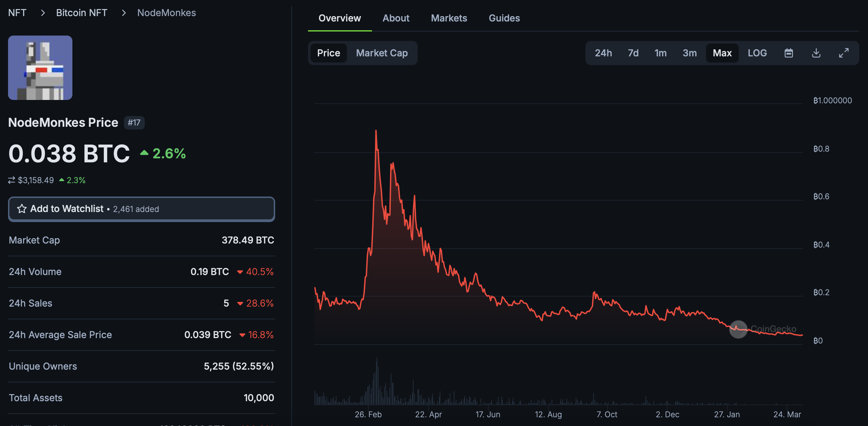Expand the chart to fullscreen
868x426 pixels.
click(844, 53)
